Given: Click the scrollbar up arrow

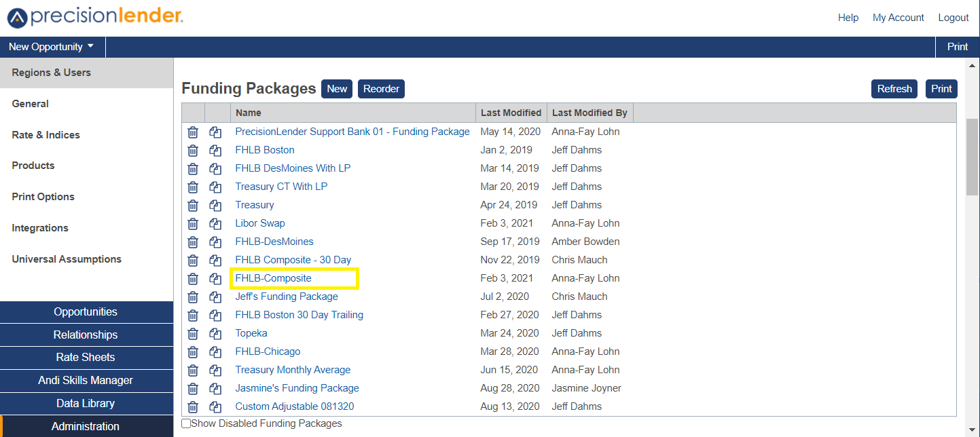Looking at the screenshot, I should click(x=972, y=66).
